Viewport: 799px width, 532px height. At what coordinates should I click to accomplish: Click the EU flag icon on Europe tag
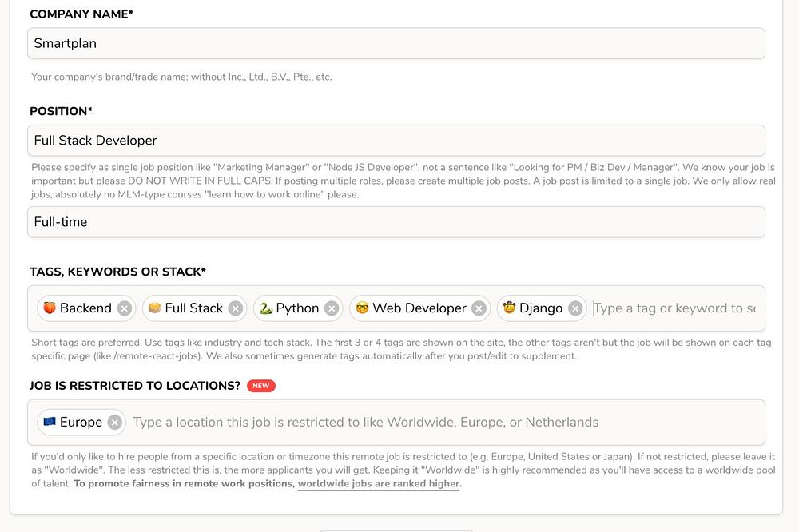pos(50,422)
